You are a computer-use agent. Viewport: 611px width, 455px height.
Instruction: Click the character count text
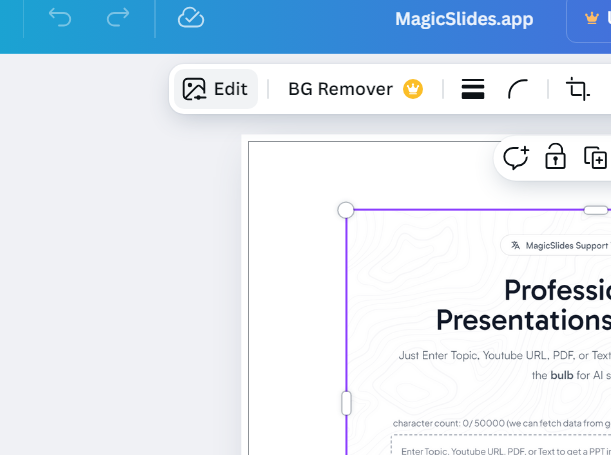click(502, 423)
